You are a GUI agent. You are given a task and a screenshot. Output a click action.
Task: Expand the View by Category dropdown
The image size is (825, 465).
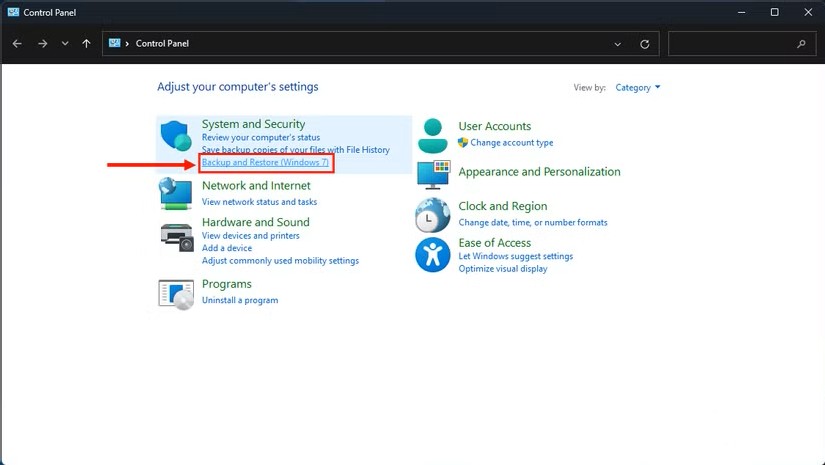pos(638,88)
